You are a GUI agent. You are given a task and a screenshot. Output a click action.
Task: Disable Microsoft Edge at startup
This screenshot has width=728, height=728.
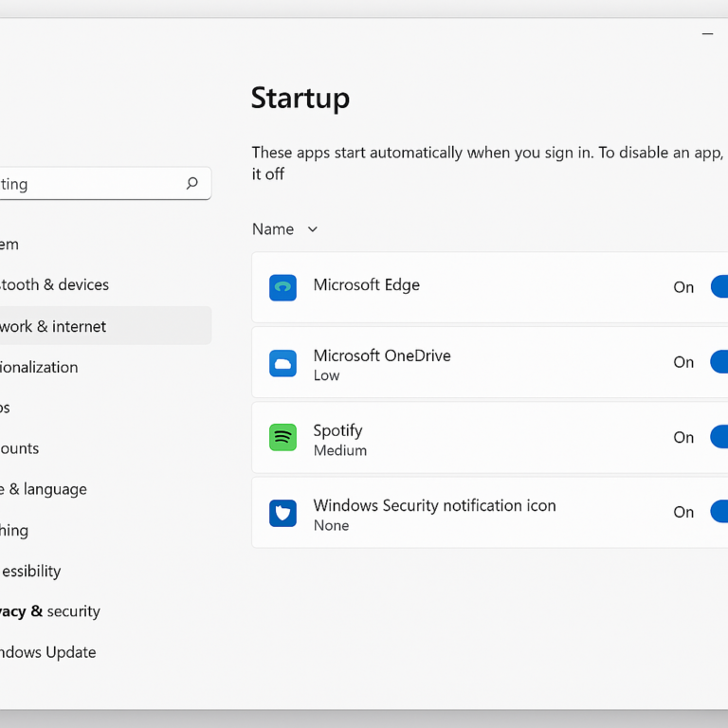(719, 287)
